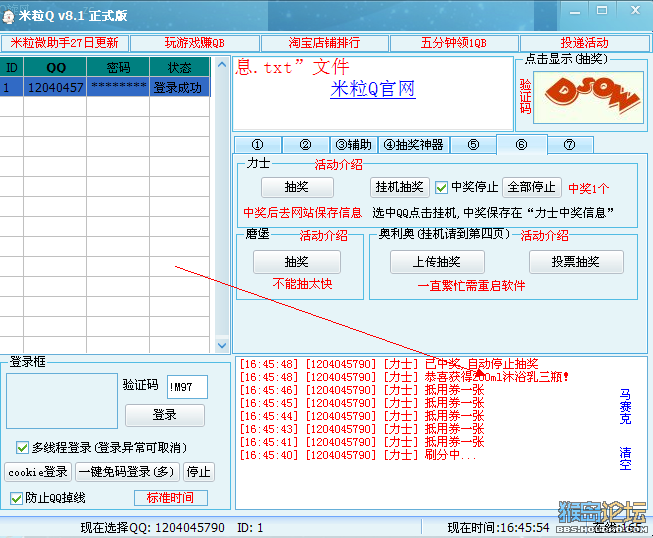This screenshot has width=653, height=538.
Task: Start 挂机抽奖 for 力士
Action: [x=400, y=187]
